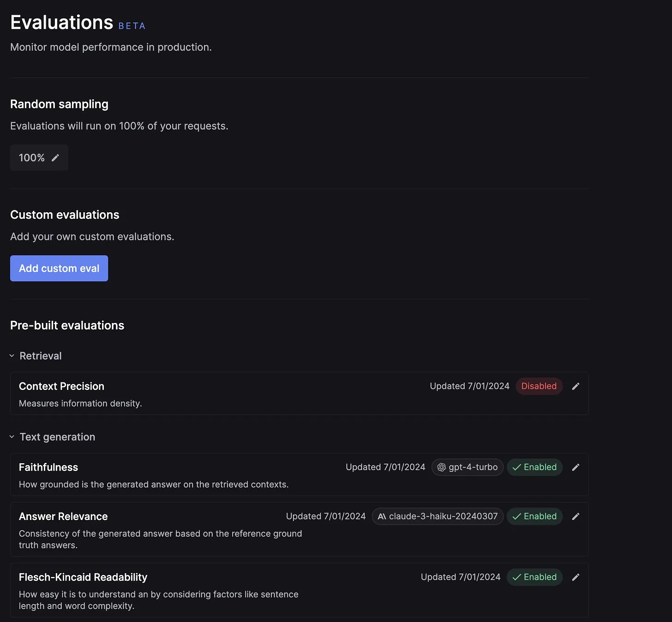
Task: Click the BETA label next to Evaluations
Action: pos(132,26)
